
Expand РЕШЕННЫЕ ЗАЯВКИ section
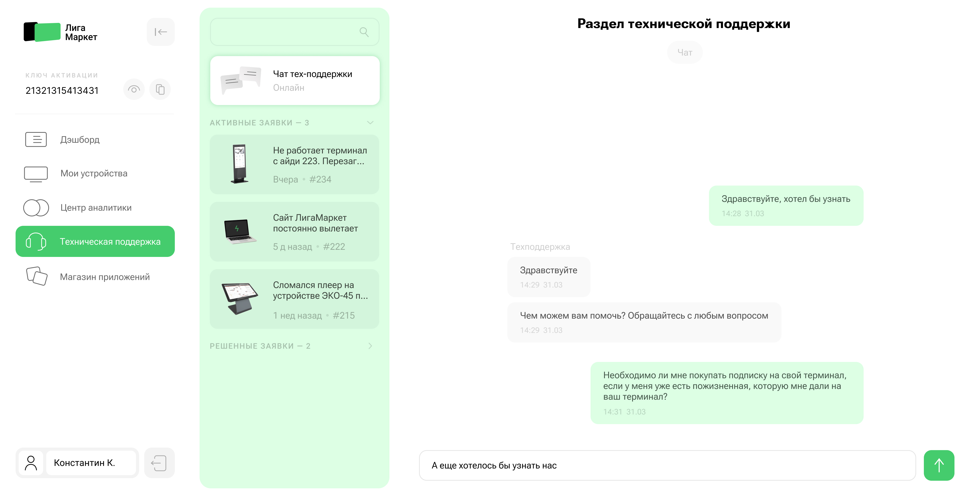tap(370, 346)
